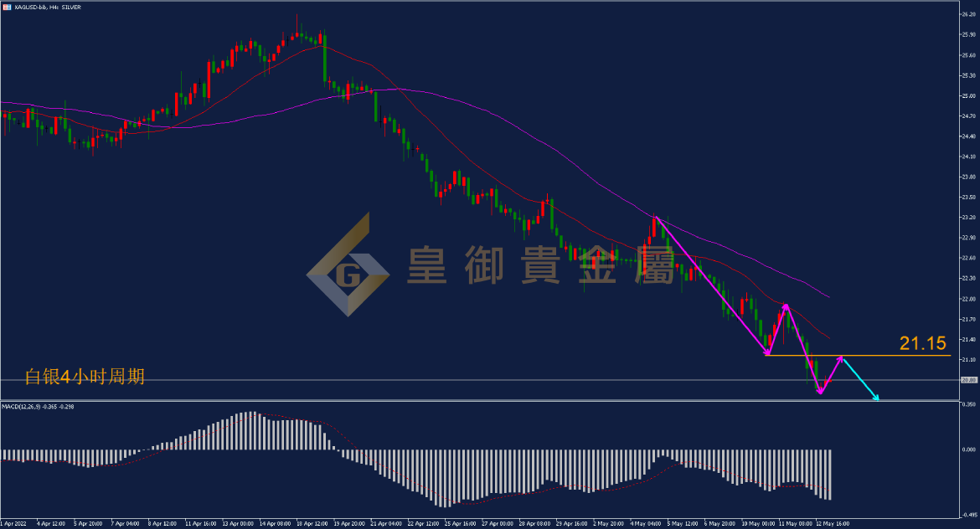Viewport: 980px width, 529px height.
Task: Click the magenta arrowhead near 21.15 line
Action: [x=841, y=358]
